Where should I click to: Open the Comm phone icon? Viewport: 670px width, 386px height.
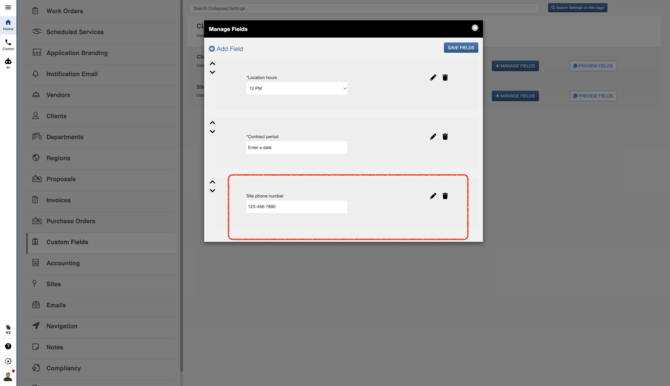click(x=8, y=44)
